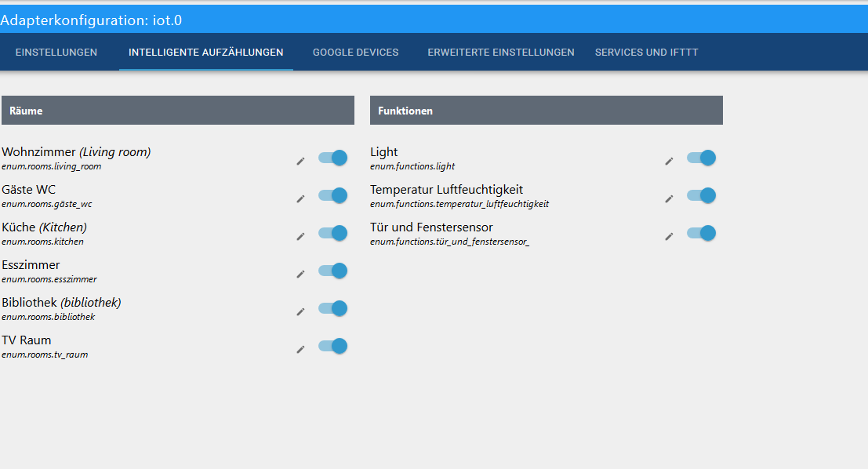Disable the Light function switch
The width and height of the screenshot is (868, 469).
click(701, 158)
